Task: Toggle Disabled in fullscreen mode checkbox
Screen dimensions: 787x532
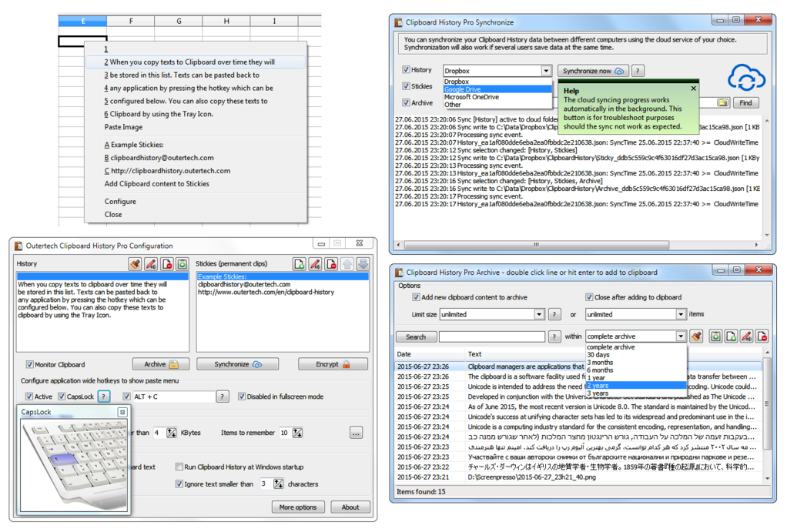Action: (x=242, y=396)
